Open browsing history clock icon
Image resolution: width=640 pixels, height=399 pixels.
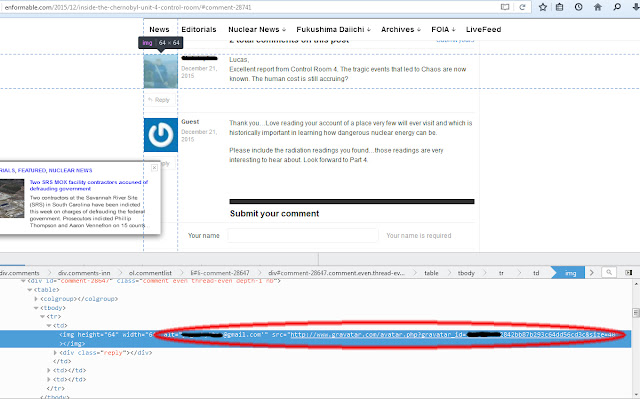(578, 7)
